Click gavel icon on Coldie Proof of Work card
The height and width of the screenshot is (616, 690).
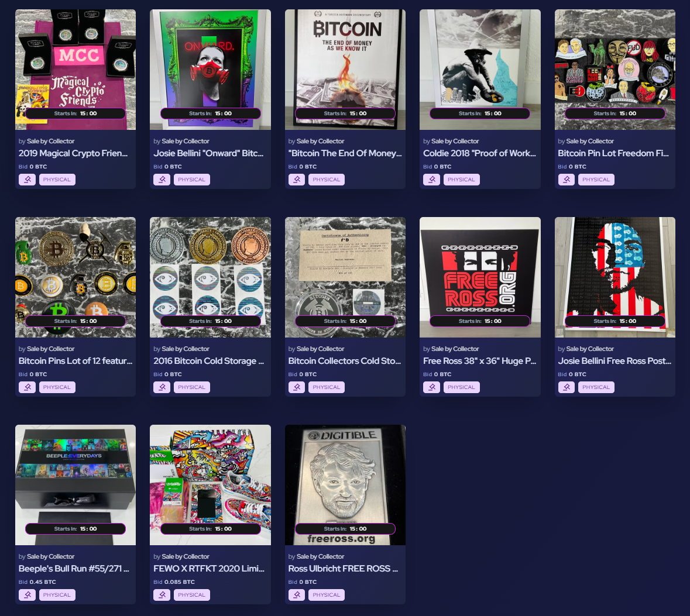432,180
